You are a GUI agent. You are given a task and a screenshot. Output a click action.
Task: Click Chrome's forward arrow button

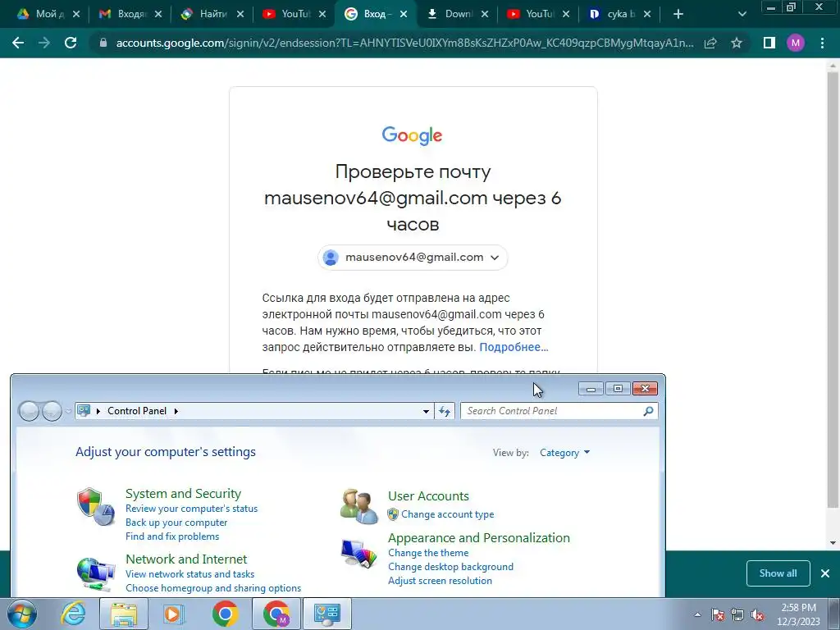click(x=44, y=43)
